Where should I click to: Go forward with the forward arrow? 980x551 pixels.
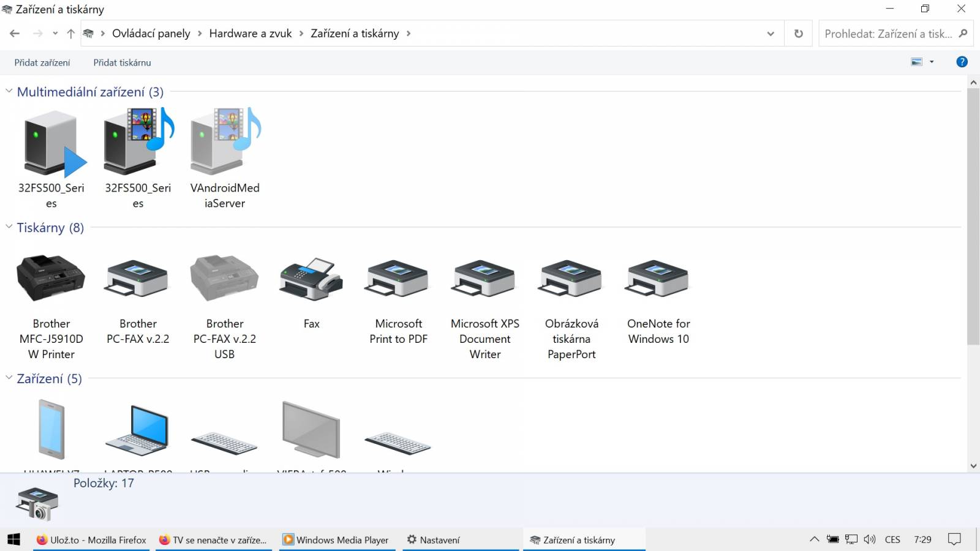tap(37, 34)
